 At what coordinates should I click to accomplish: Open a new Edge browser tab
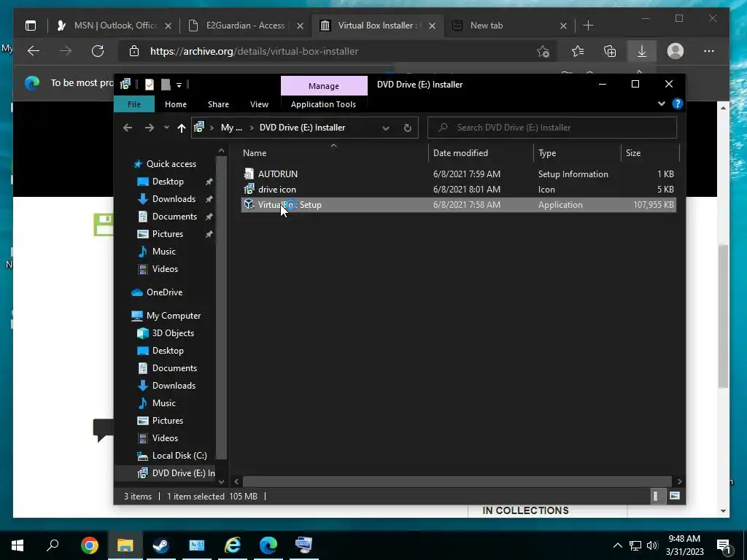(589, 26)
